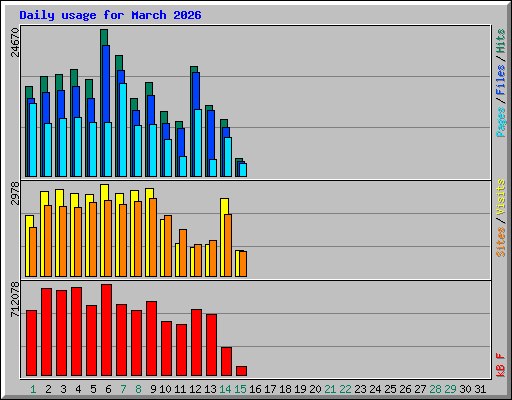
Task: Select green day label 22 on the x-axis
Action: [345, 389]
